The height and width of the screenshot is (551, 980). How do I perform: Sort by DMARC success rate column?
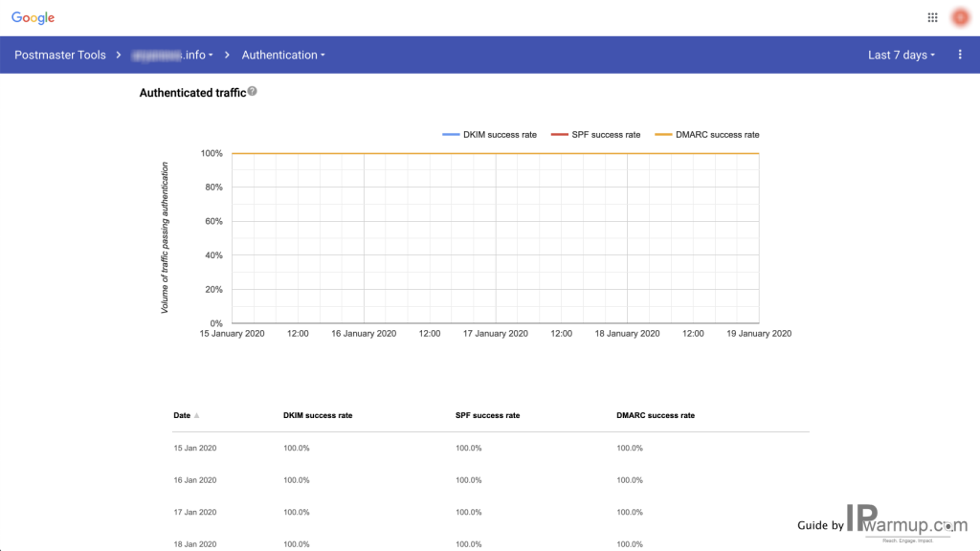click(656, 415)
